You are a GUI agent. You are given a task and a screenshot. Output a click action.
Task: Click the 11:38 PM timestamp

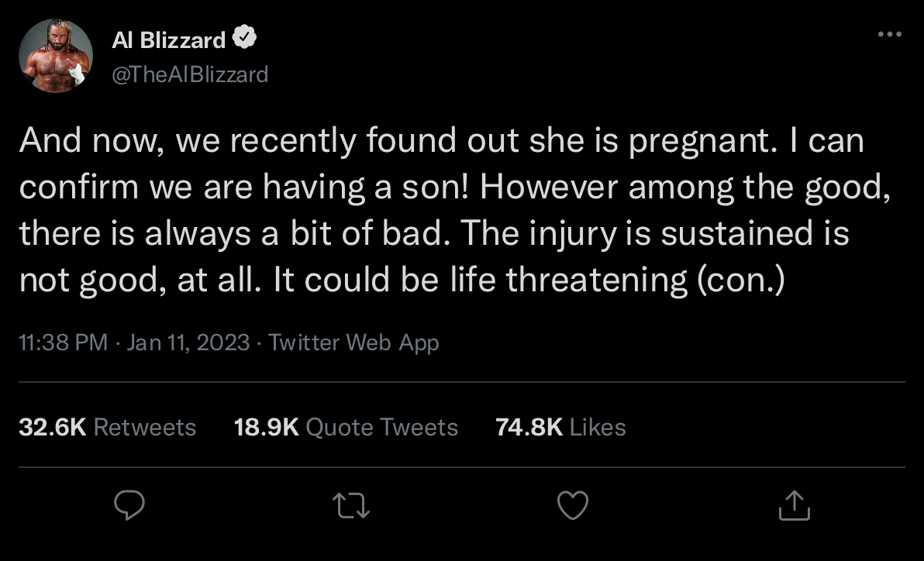click(x=64, y=342)
